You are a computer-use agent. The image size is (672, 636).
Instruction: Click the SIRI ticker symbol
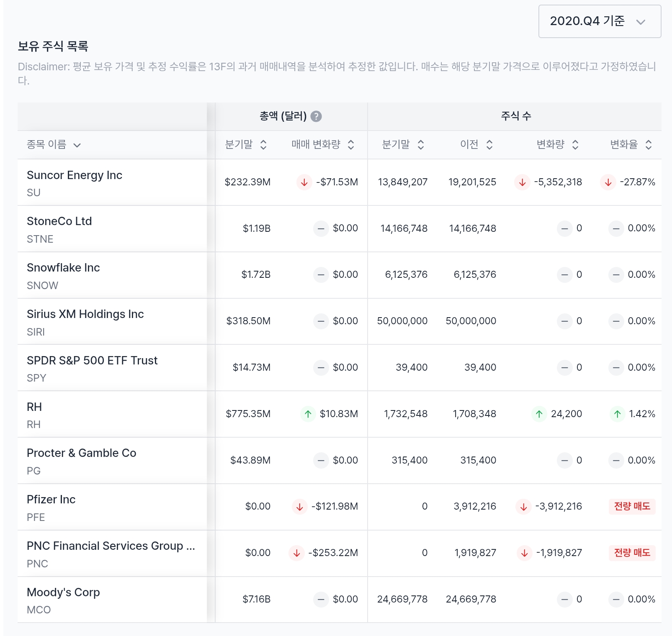point(36,332)
